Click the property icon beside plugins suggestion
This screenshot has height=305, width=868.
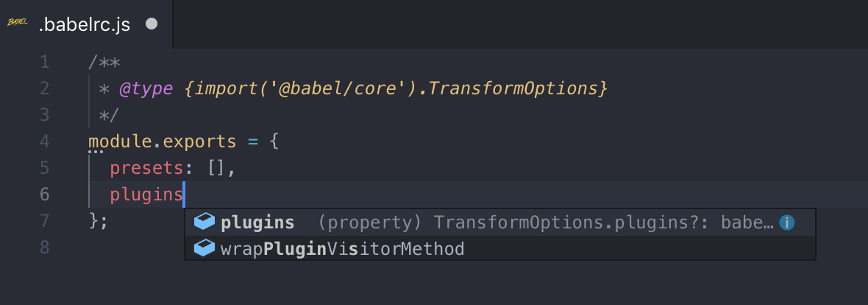coord(204,222)
